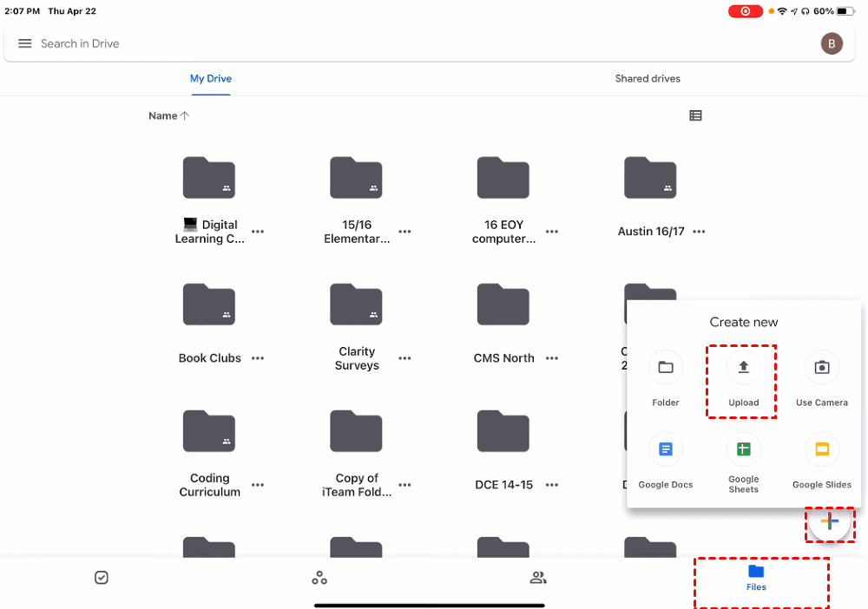Viewport: 868px width, 609px height.
Task: Open more options for Book Clubs folder
Action: 258,358
